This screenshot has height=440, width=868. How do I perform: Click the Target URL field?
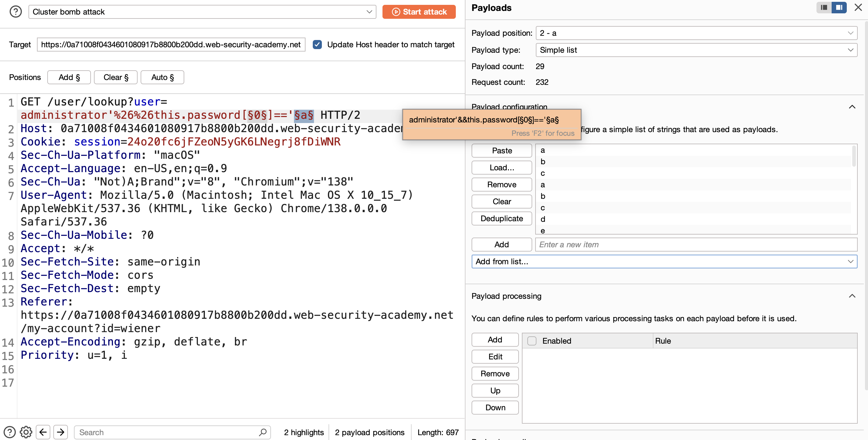click(171, 45)
